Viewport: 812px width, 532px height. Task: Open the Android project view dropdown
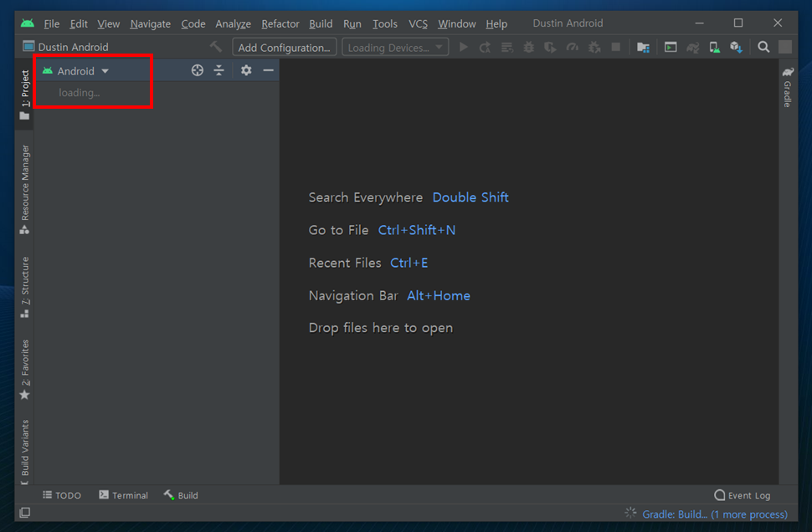click(x=75, y=71)
